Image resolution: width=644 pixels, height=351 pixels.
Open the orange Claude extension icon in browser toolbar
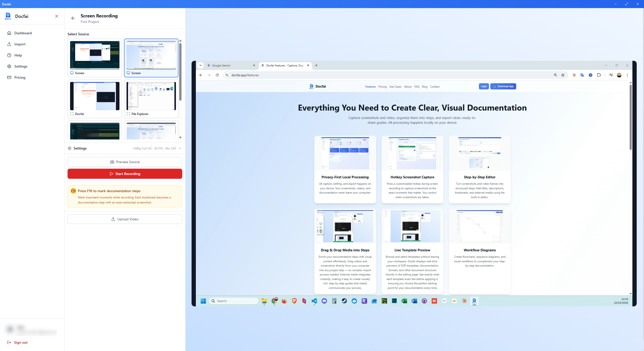click(574, 75)
